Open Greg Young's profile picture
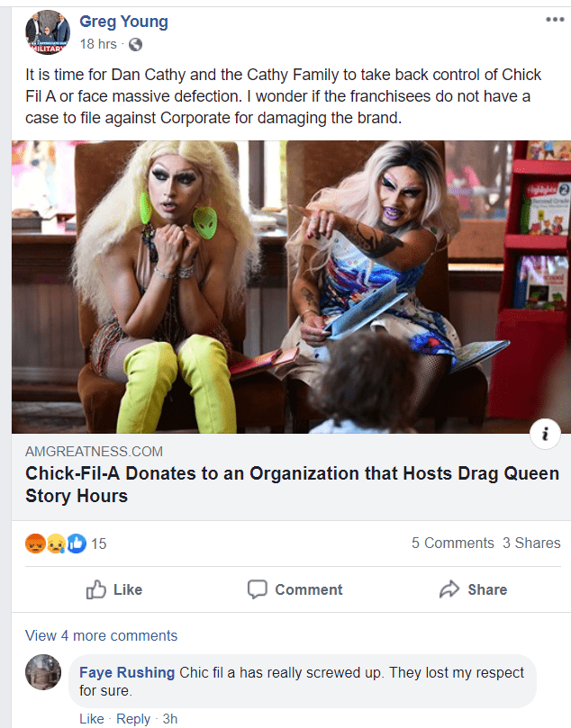The width and height of the screenshot is (571, 728). (x=48, y=32)
